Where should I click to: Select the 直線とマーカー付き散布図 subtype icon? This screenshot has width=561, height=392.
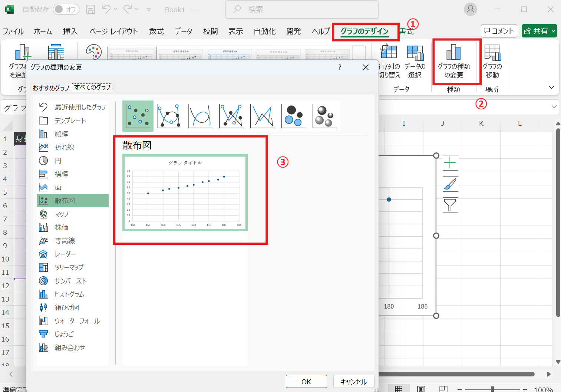(231, 116)
